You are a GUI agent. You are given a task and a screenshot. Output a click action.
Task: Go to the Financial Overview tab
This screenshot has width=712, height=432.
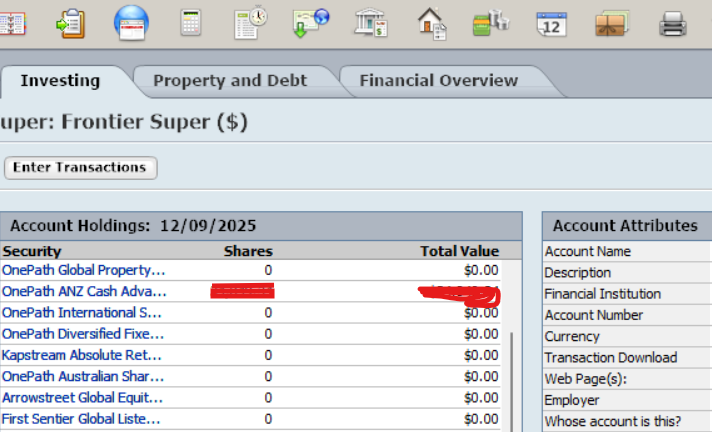coord(439,80)
